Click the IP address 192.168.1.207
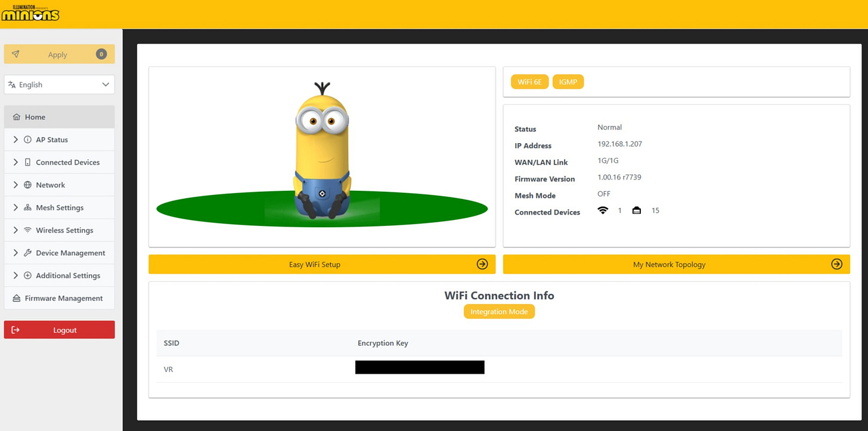The image size is (868, 431). 619,144
